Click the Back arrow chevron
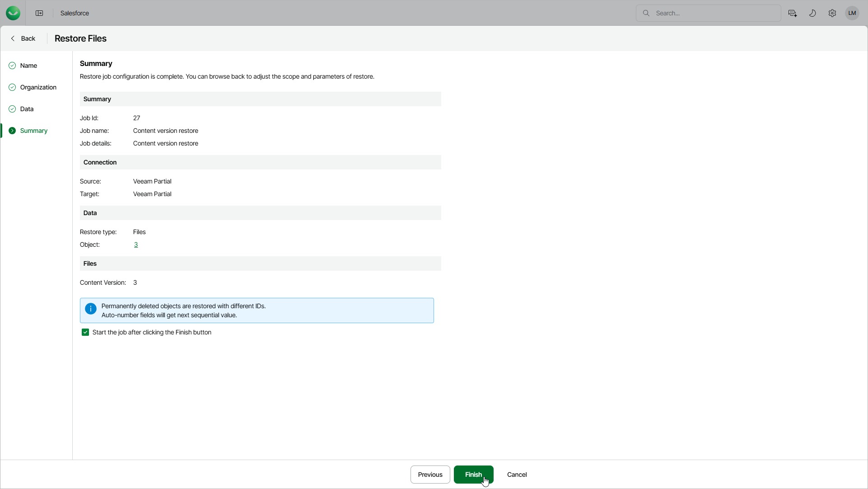 13,38
